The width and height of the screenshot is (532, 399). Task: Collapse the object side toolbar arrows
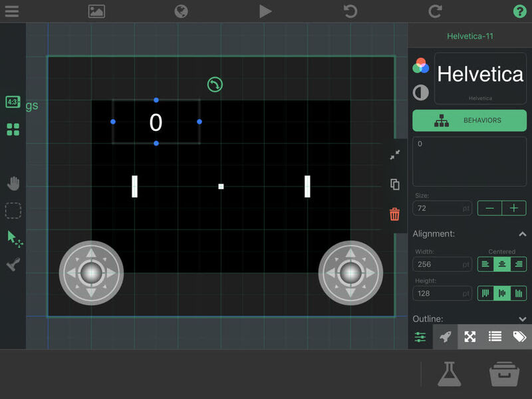[x=394, y=155]
